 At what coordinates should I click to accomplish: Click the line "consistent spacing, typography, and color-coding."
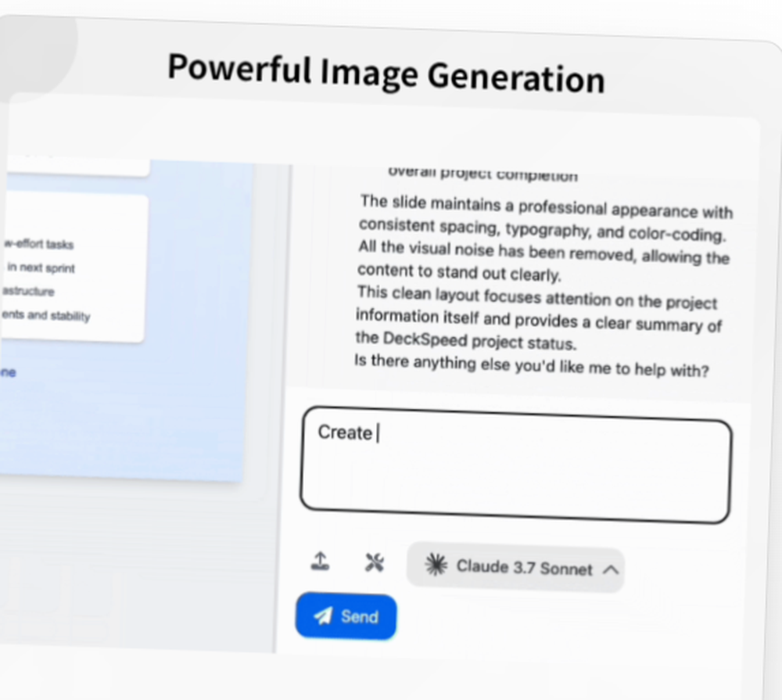[542, 229]
